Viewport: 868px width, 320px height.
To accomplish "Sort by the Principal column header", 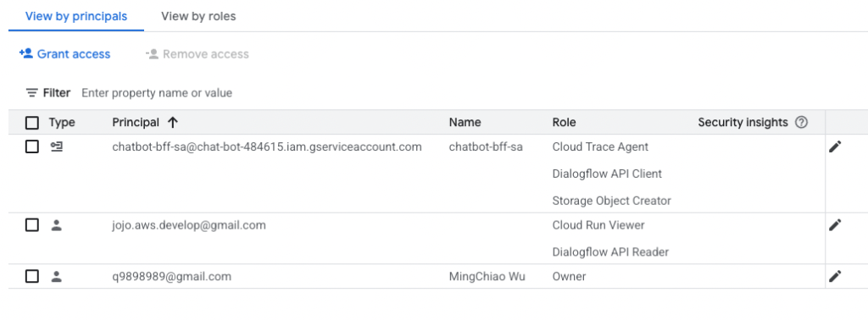I will (x=136, y=123).
